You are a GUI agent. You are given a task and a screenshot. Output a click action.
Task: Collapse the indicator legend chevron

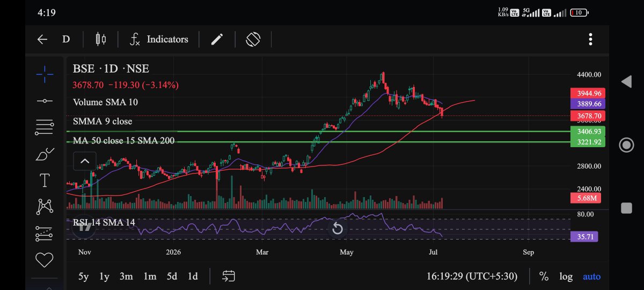pos(85,161)
